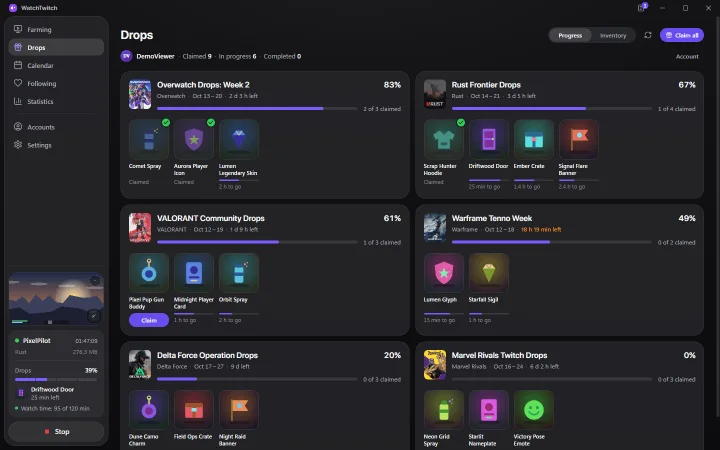The height and width of the screenshot is (450, 720).
Task: Select the Night Raid Banner drop icon
Action: [x=239, y=410]
